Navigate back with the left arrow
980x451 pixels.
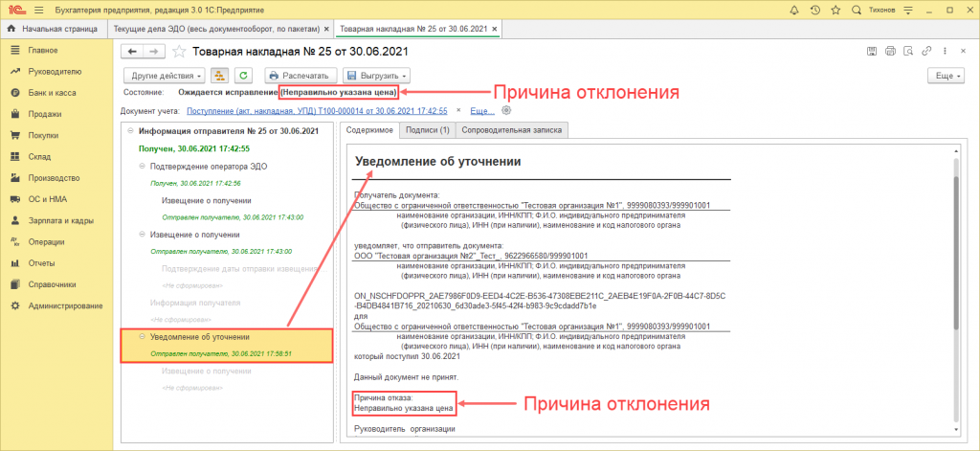[x=132, y=52]
